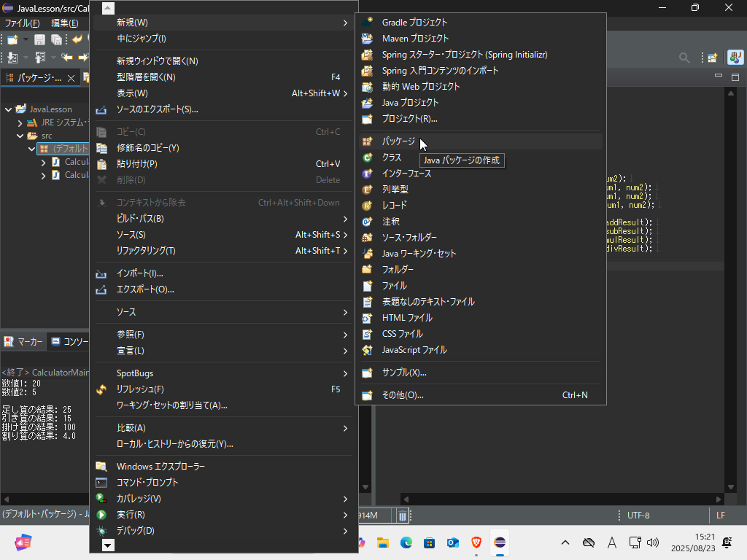Click the search magnifier icon in toolbar

coord(684,58)
